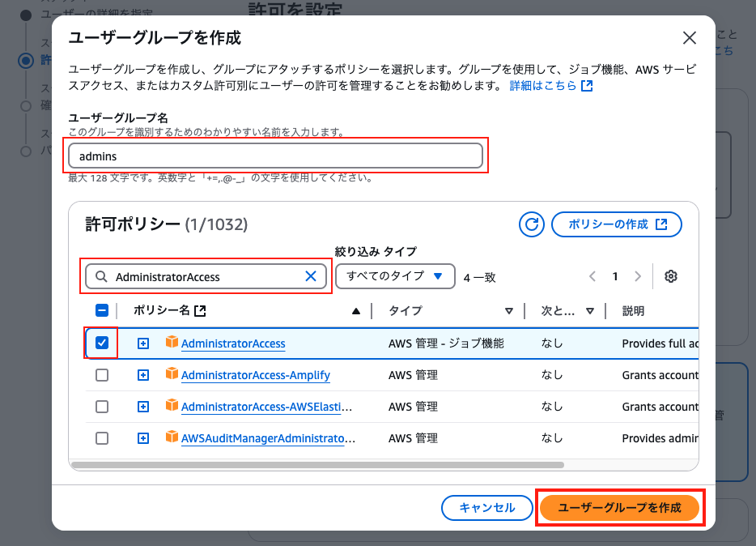Click the ポリシー名 column header
The height and width of the screenshot is (546, 756).
pyautogui.click(x=162, y=310)
